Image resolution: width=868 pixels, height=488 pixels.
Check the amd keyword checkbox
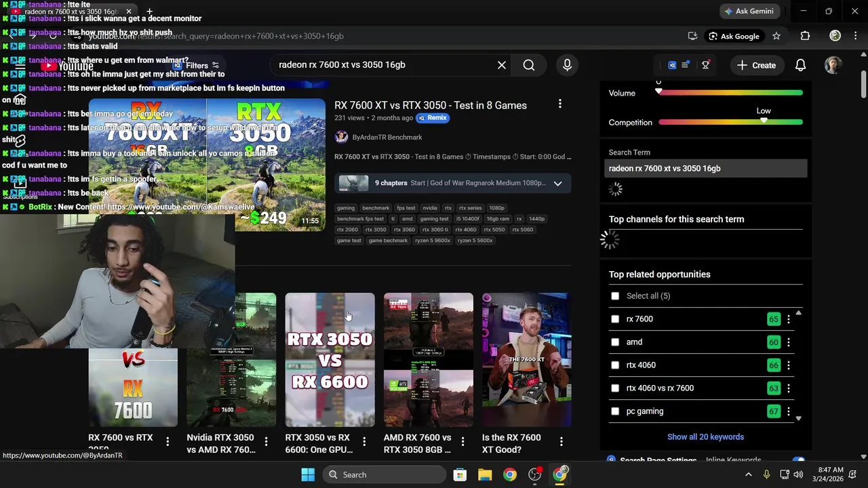[615, 342]
